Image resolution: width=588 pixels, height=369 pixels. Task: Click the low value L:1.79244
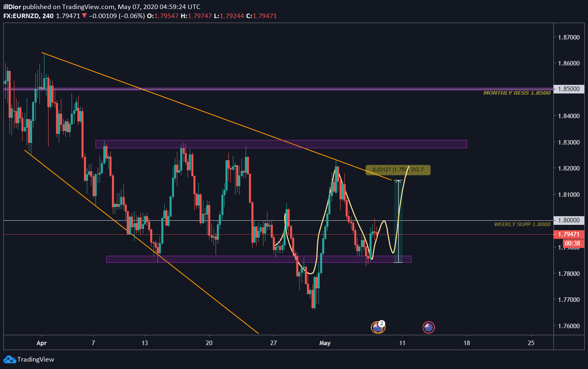click(x=229, y=16)
